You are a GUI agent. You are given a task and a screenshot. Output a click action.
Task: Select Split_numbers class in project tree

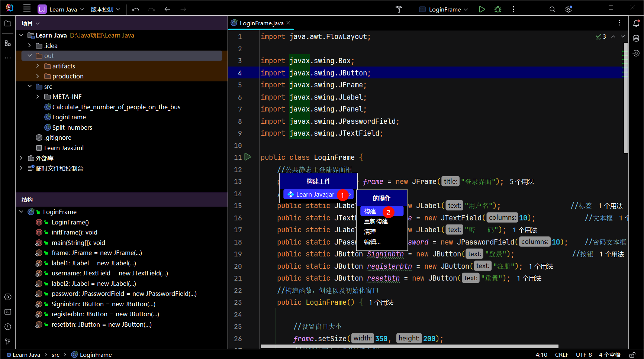pos(72,127)
